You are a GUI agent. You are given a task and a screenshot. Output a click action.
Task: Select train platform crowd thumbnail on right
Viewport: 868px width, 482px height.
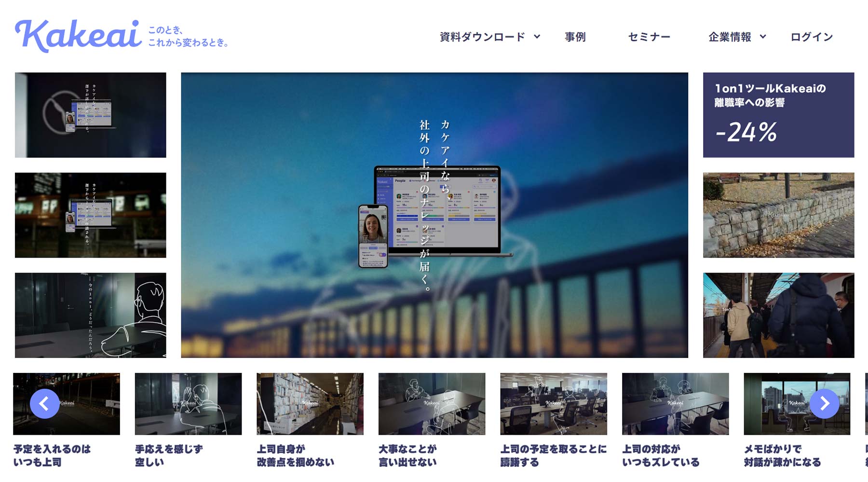pos(778,315)
